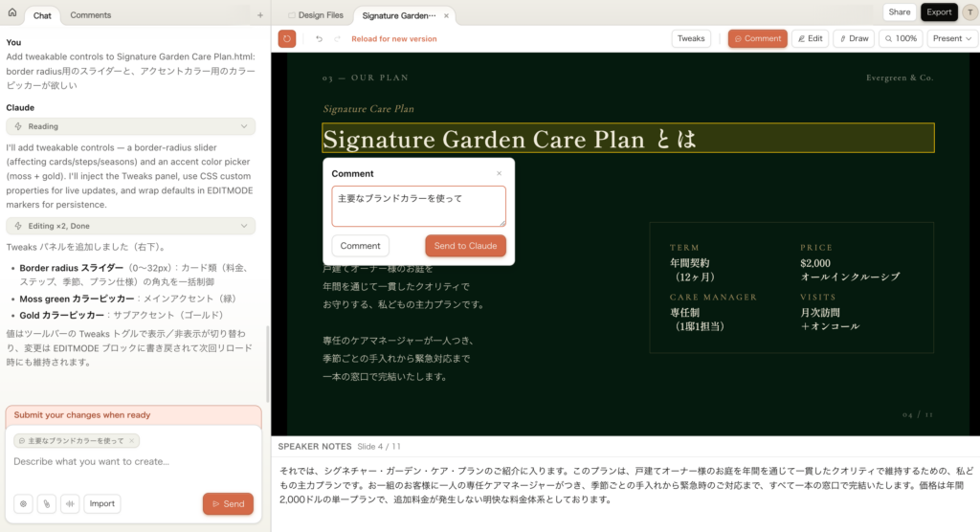
Task: Click the chat prompt input field
Action: pos(134,462)
